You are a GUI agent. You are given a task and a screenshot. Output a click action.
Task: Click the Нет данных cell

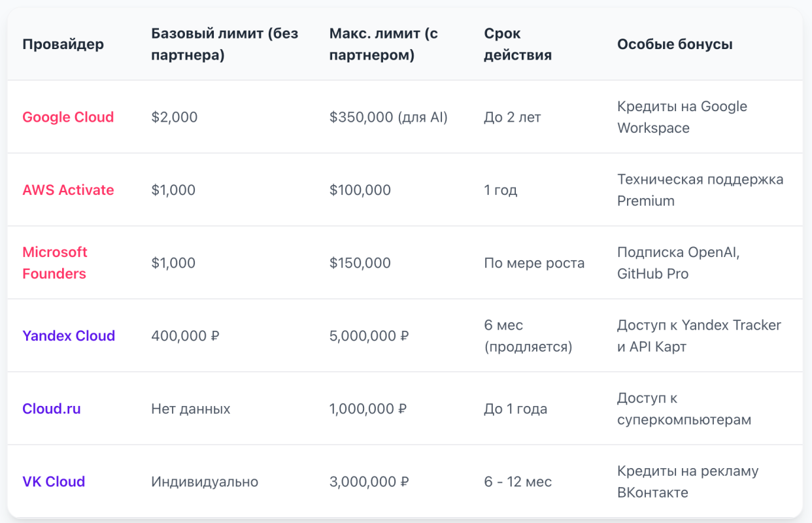pos(191,409)
